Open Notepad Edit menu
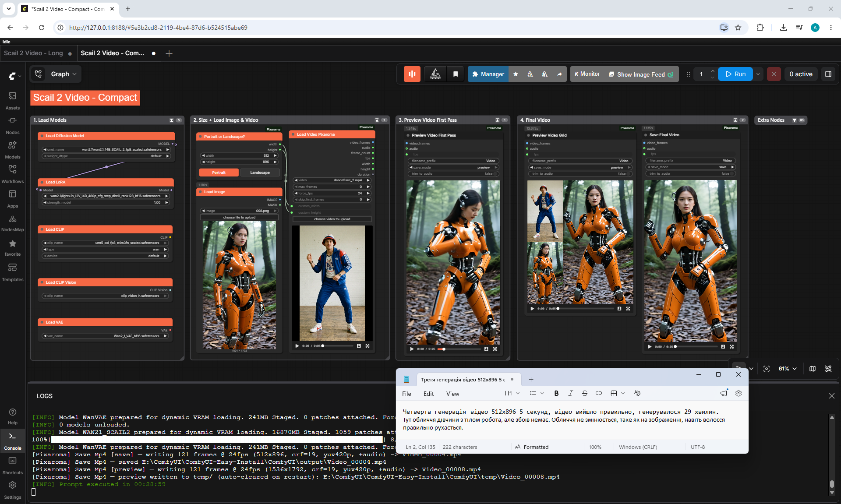Viewport: 841px width, 504px height. click(x=428, y=394)
